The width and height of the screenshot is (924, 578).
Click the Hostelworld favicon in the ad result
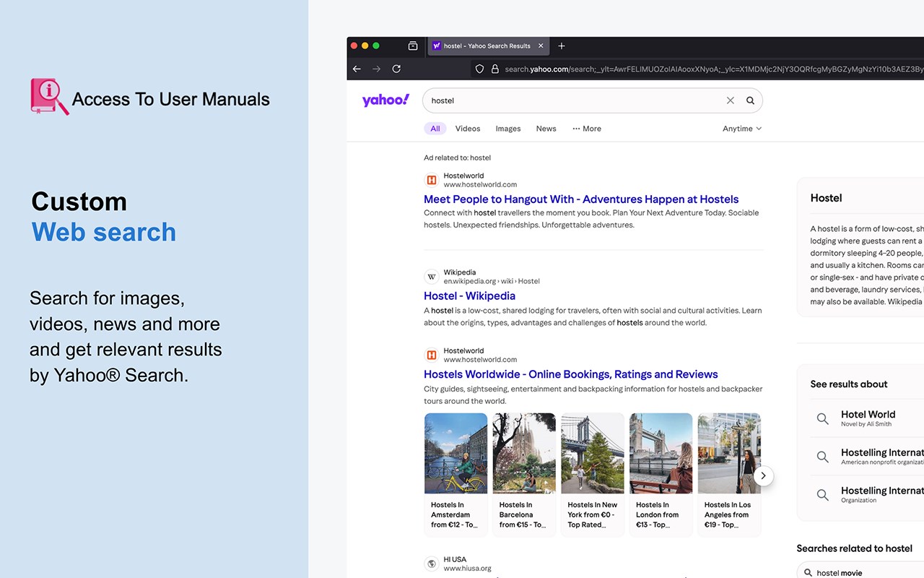(x=432, y=180)
